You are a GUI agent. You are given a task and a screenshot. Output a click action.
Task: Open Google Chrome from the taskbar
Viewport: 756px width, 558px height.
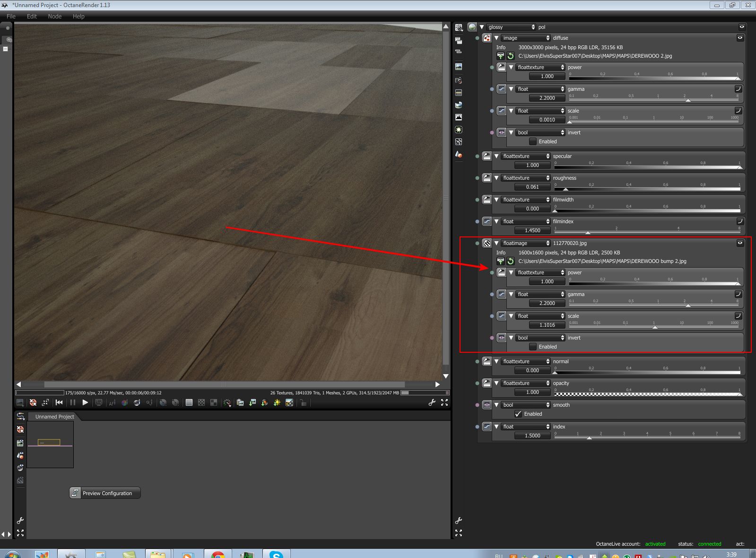[x=217, y=554]
